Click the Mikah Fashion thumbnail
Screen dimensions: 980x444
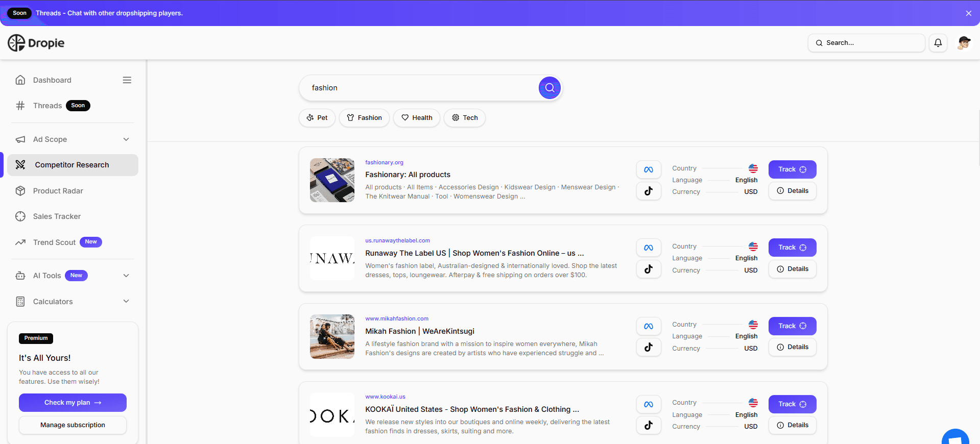(332, 336)
